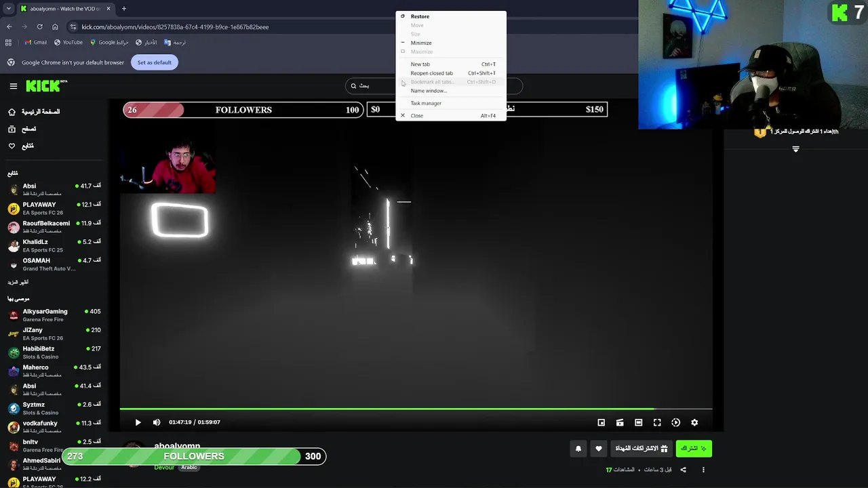
Task: Open vodkafunky recommended channel
Action: (54, 427)
